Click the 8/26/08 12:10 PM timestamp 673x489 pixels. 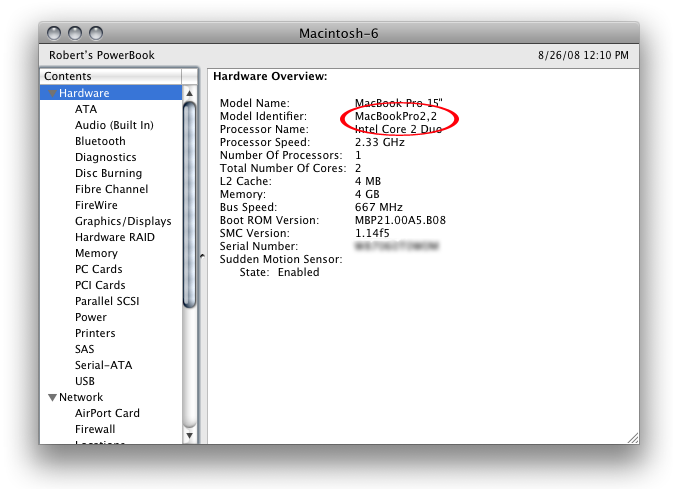tap(583, 55)
